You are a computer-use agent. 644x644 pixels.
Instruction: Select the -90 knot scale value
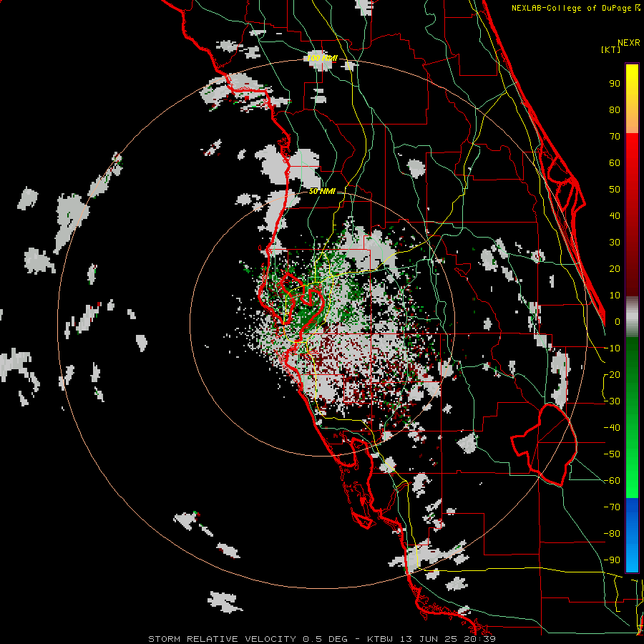pyautogui.click(x=613, y=560)
